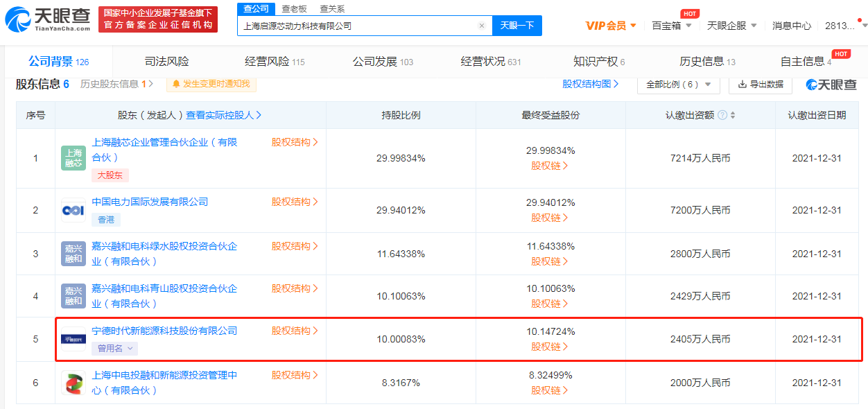The image size is (868, 409).
Task: Click the TianYanCha logo in header
Action: point(47,19)
